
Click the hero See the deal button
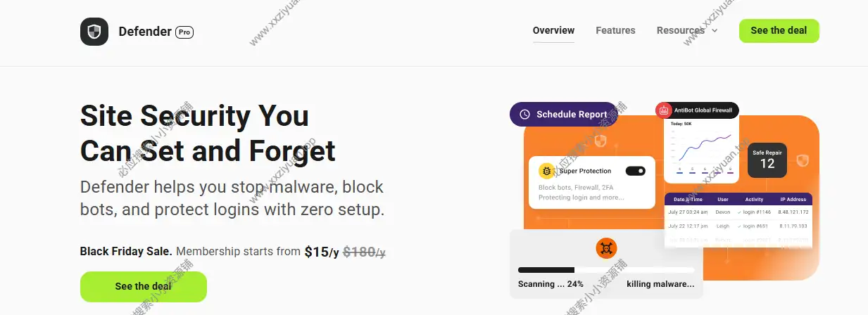144,286
